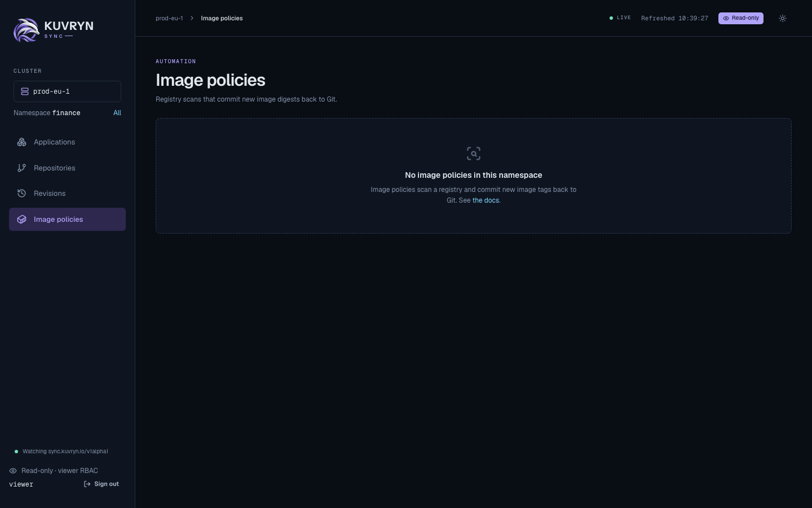The width and height of the screenshot is (812, 508).
Task: Open the docs link
Action: click(486, 200)
